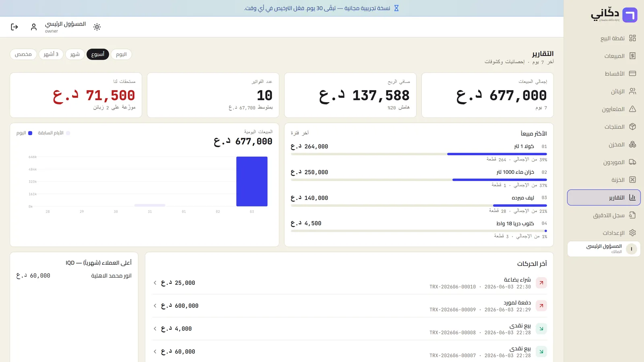The image size is (644, 362).
Task: Click the التقارير bar chart icon
Action: 632,197
